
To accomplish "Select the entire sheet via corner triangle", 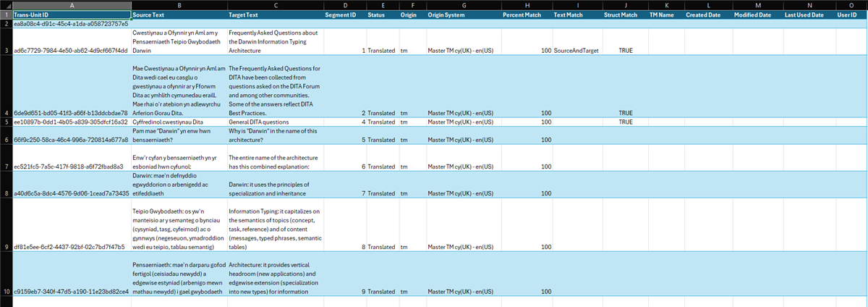I will [6, 5].
